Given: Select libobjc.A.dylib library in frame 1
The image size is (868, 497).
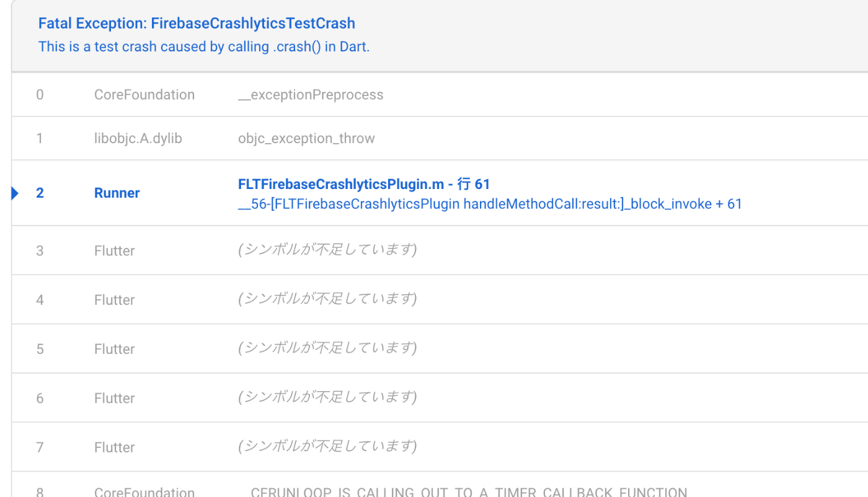Looking at the screenshot, I should tap(138, 138).
